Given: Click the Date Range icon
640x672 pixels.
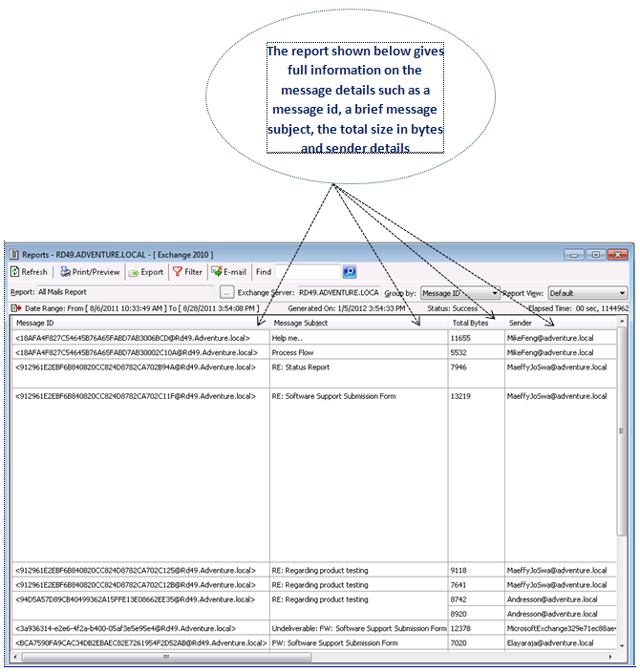Looking at the screenshot, I should (16, 308).
